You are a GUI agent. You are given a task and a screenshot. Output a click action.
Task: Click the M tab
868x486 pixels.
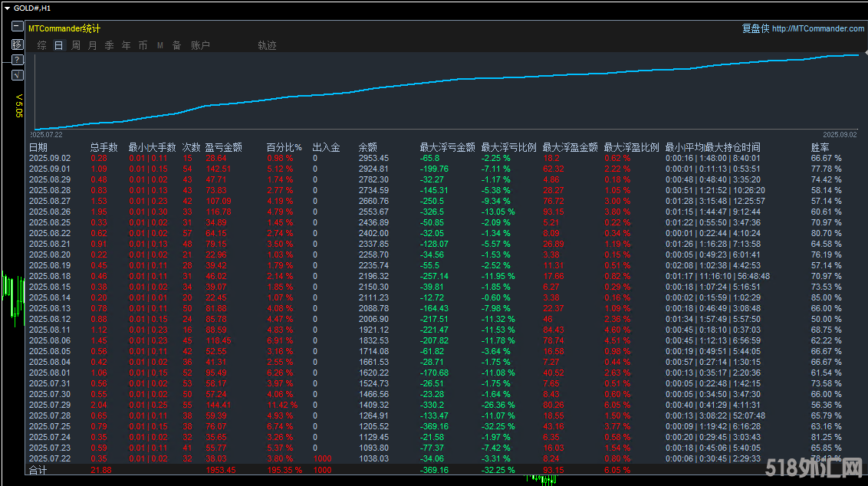(160, 45)
